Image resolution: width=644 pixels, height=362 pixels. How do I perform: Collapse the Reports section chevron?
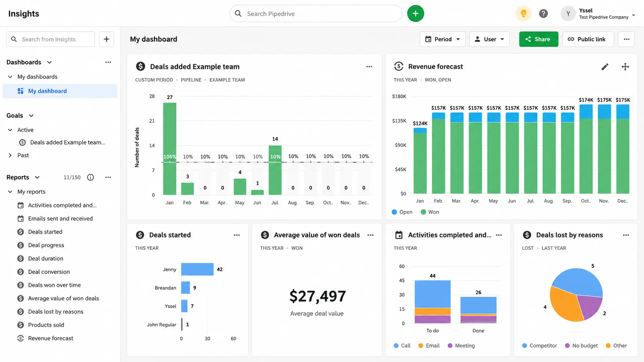(x=37, y=177)
